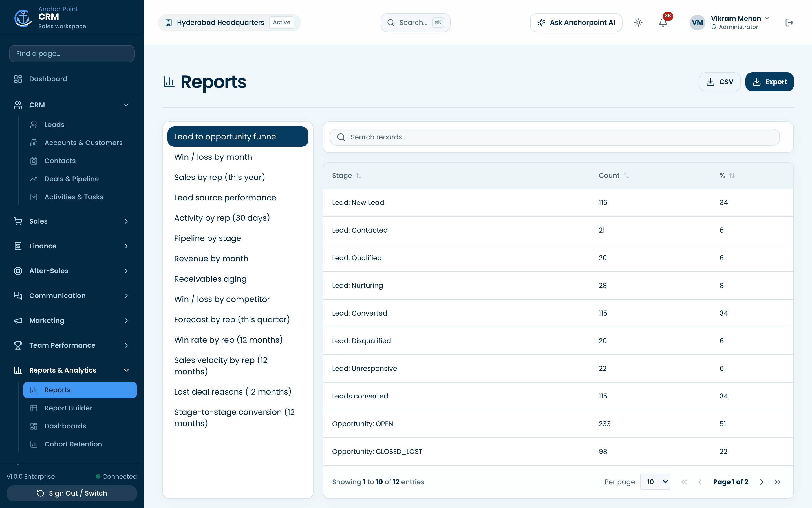Screen dimensions: 812x508
Task: Select Pipeline by stage report
Action: (238, 238)
